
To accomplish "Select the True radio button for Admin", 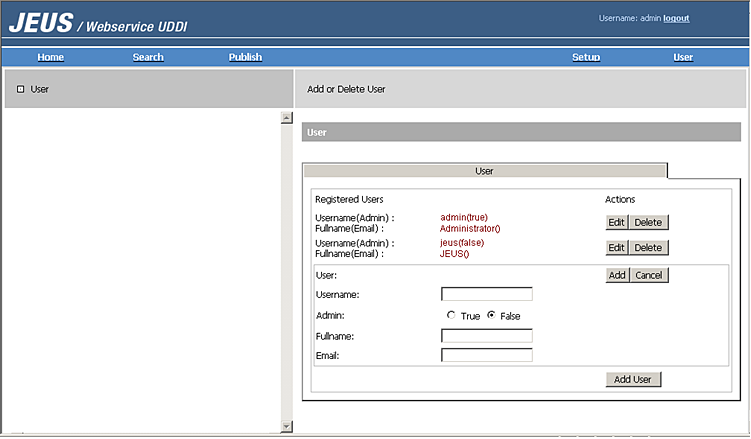I will (x=451, y=315).
